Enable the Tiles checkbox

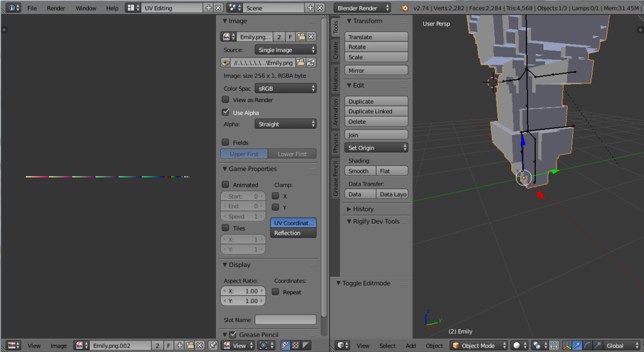point(226,228)
